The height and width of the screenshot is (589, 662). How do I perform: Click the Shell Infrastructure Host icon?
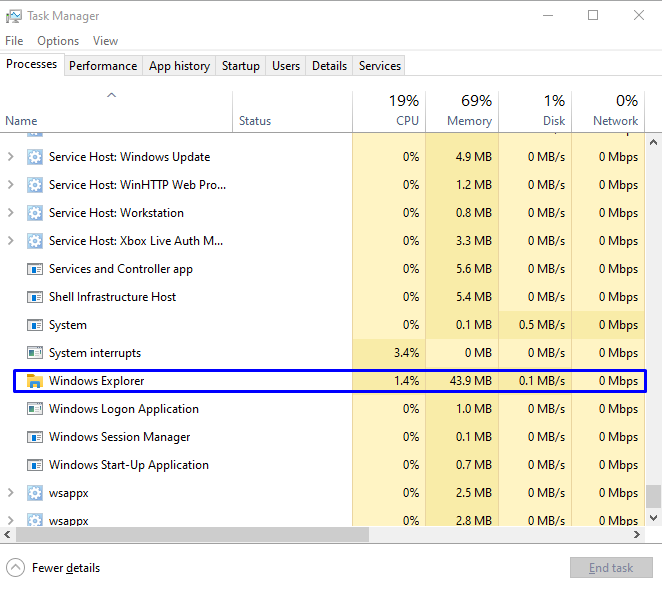pyautogui.click(x=35, y=297)
